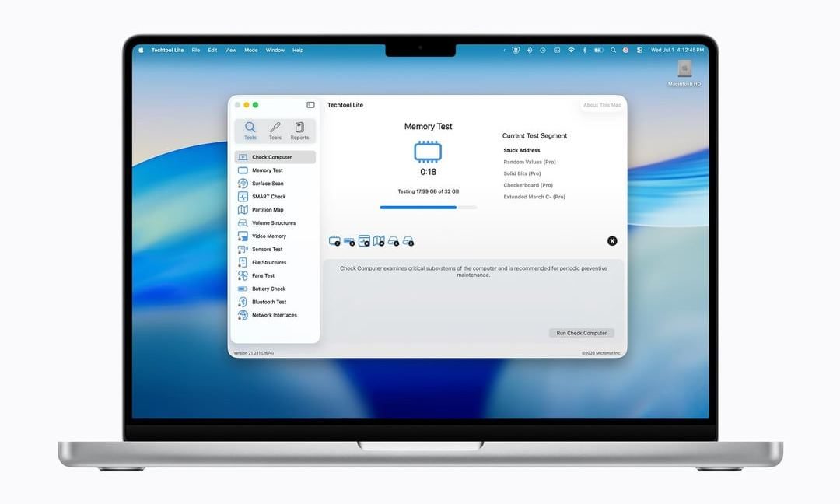Click the About This Mac button
Screen dimensions: 840x504
coord(602,105)
